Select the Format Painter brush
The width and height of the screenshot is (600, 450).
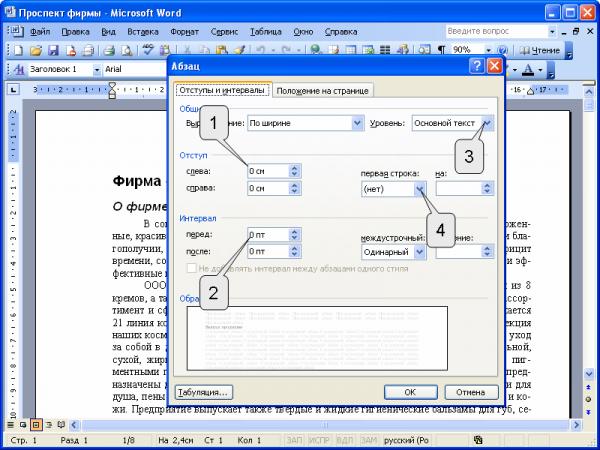(x=240, y=50)
